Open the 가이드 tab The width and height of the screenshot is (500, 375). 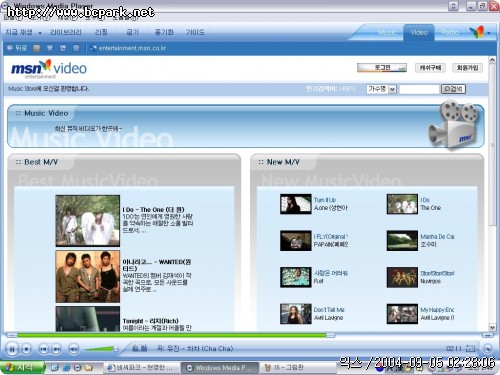tap(195, 32)
